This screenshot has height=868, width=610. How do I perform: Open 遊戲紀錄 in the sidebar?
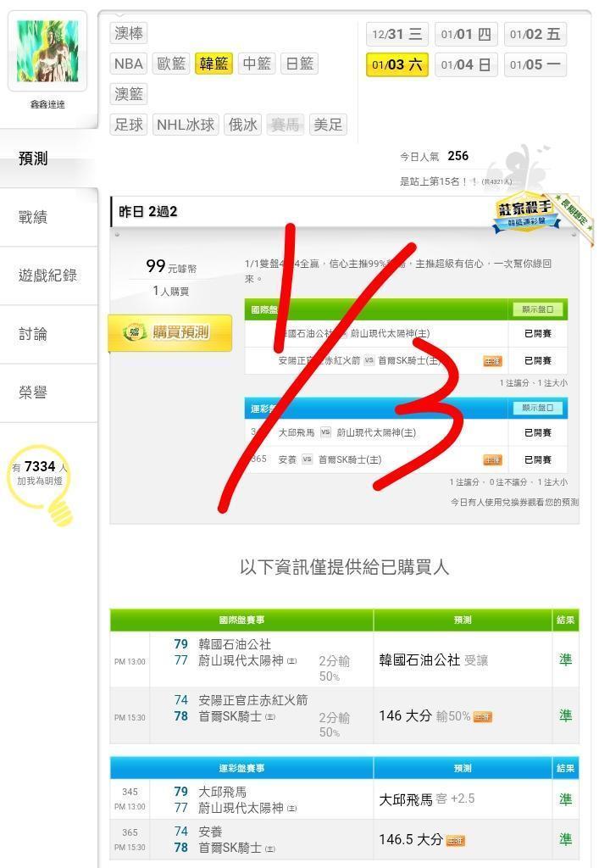click(48, 275)
